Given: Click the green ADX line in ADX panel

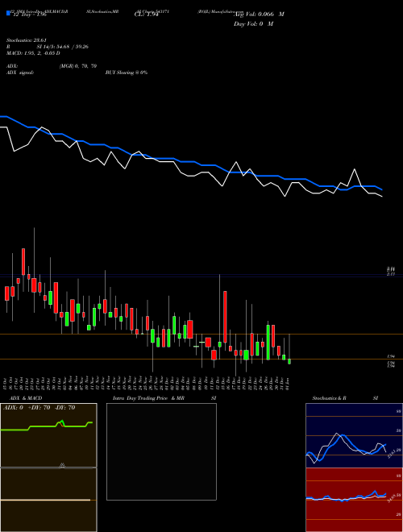Looking at the screenshot, I should coord(44,426).
